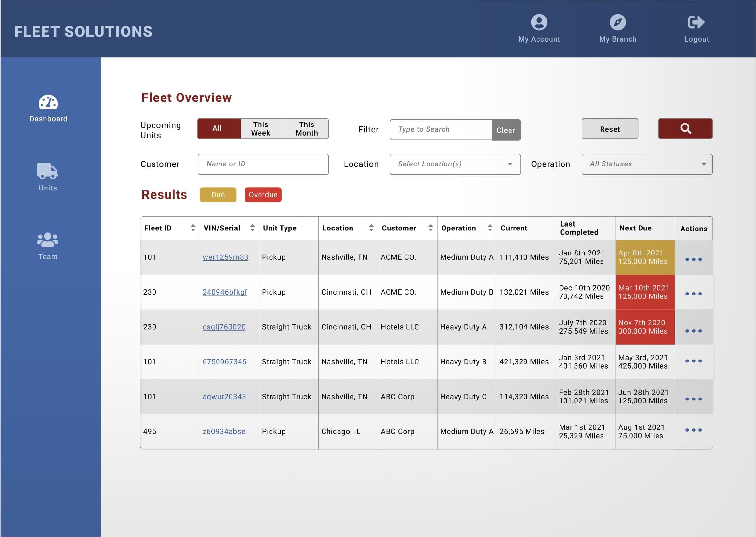Click the Units sidebar label

pyautogui.click(x=47, y=188)
